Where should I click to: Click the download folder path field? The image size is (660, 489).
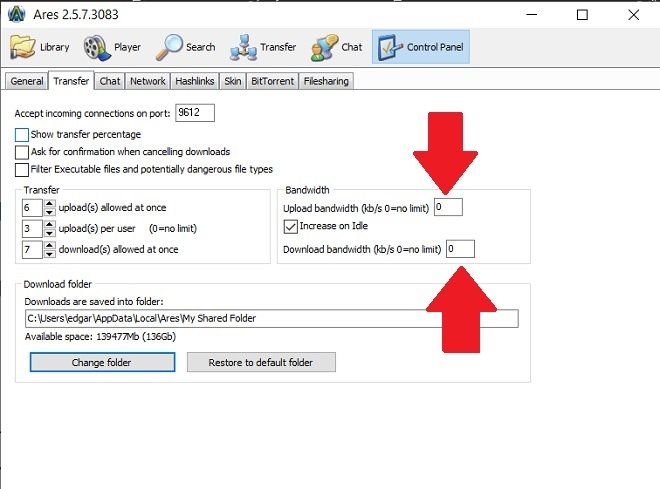pyautogui.click(x=271, y=318)
